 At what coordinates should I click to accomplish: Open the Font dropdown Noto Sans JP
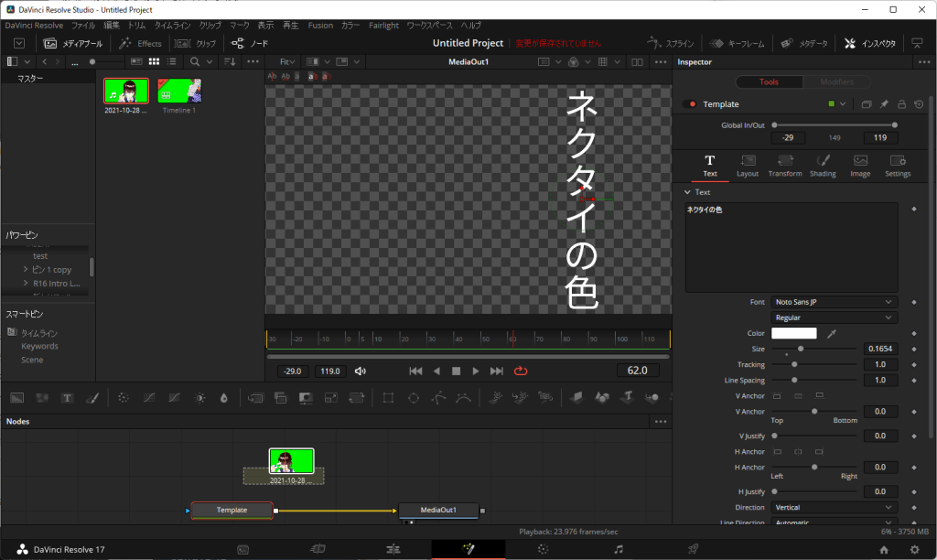pos(833,302)
